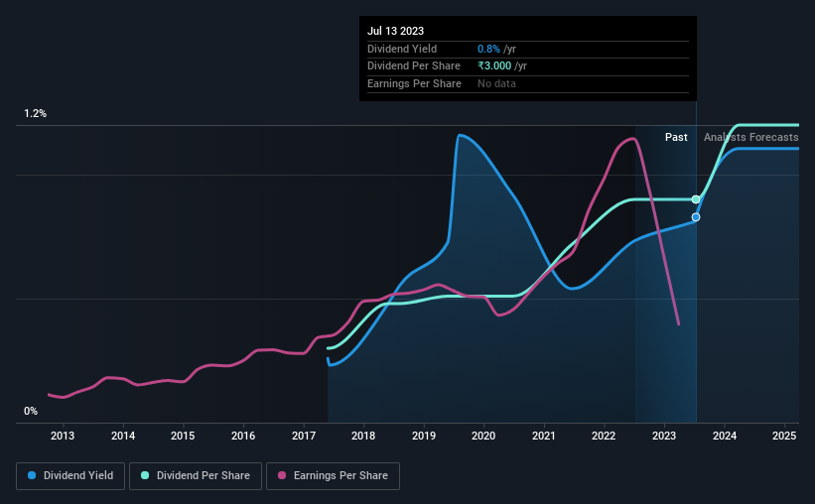Click the pink Earnings Per Share legend dot

(x=282, y=475)
